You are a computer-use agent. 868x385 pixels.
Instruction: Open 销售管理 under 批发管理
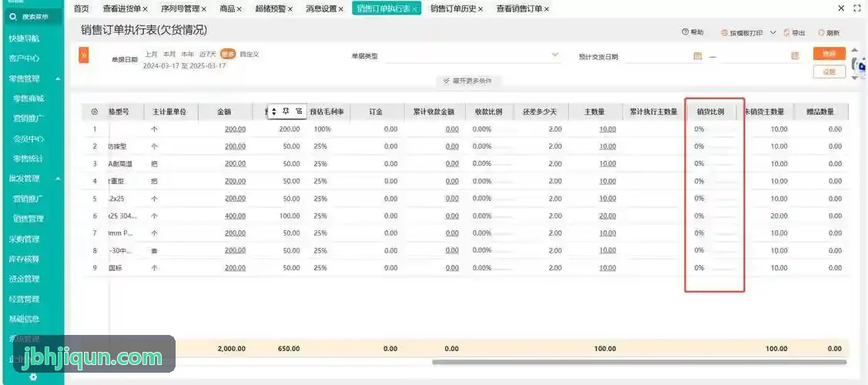point(28,219)
